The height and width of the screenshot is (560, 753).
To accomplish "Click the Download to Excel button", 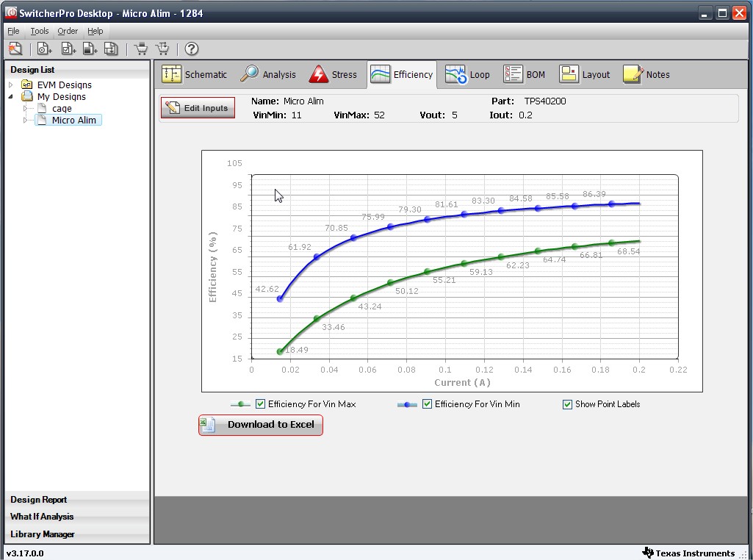I will click(x=261, y=425).
